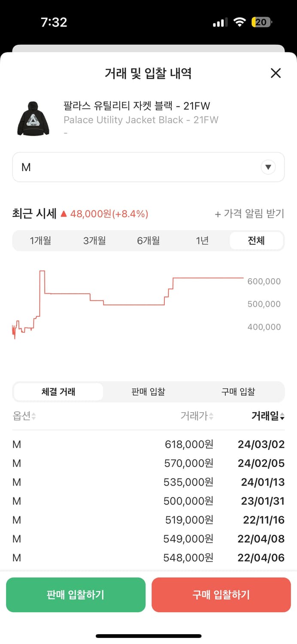Expand the size picker chevron
This screenshot has height=644, width=297.
[268, 167]
